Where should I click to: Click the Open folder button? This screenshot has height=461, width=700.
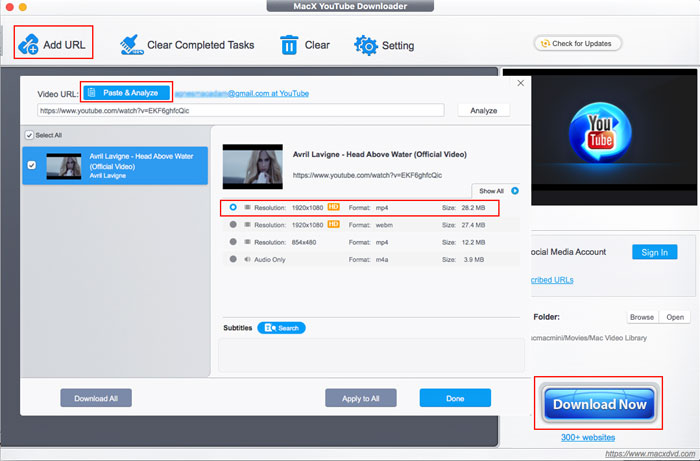point(675,317)
